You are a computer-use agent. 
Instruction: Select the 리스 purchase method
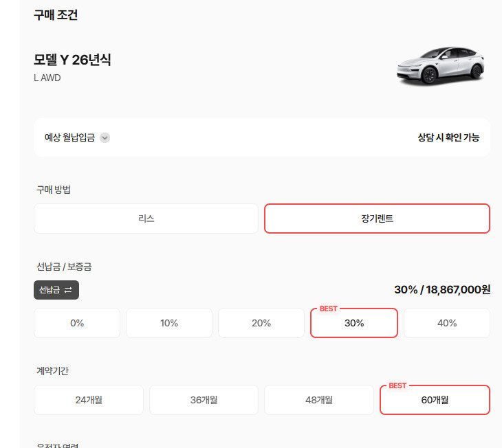(146, 219)
